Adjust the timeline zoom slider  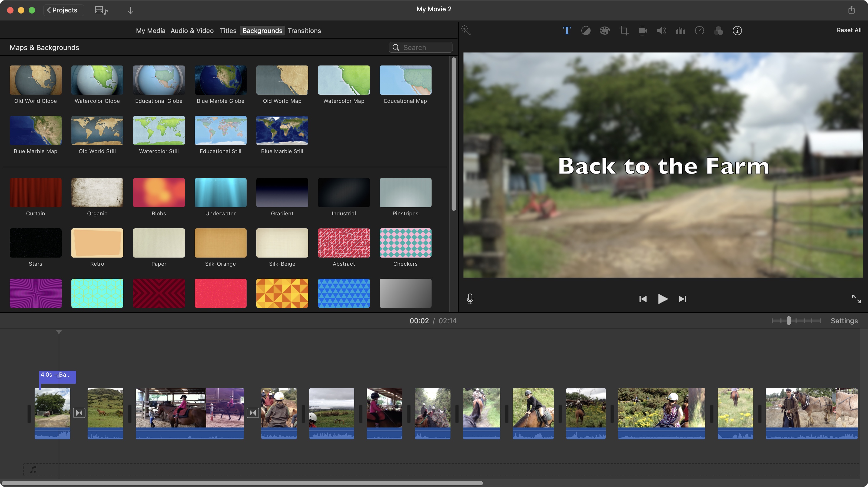[x=789, y=321]
